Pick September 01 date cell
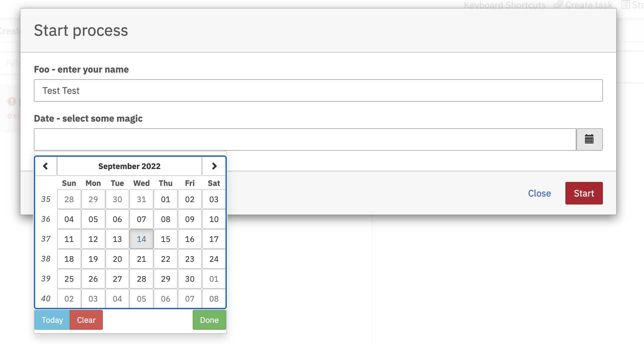 [165, 199]
